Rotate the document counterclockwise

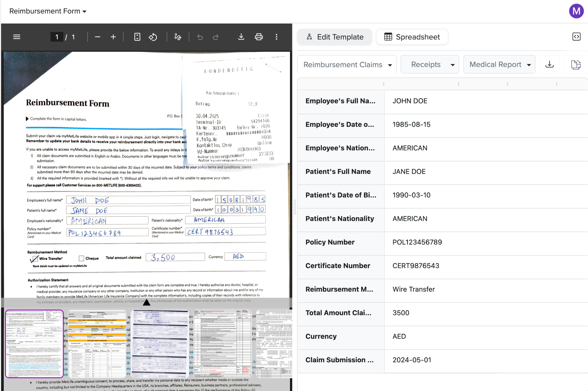[153, 37]
